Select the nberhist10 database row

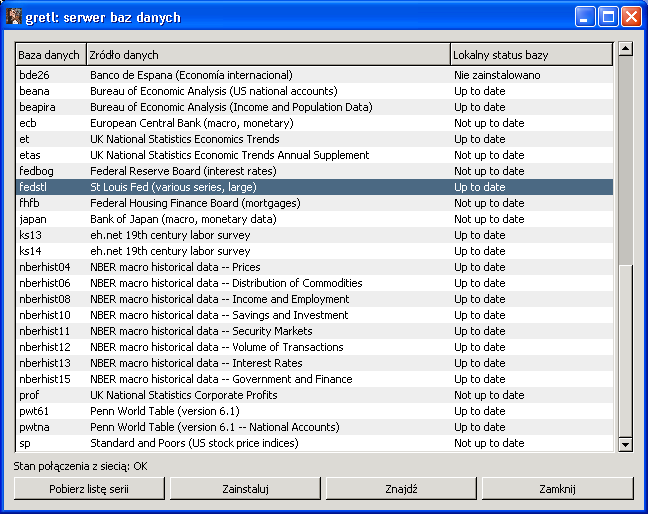click(314, 315)
